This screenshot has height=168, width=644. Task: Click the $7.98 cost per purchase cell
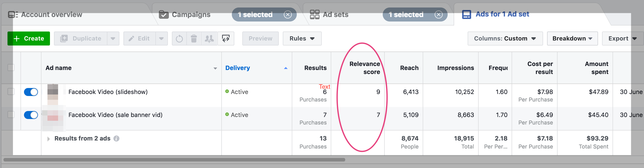tap(545, 92)
